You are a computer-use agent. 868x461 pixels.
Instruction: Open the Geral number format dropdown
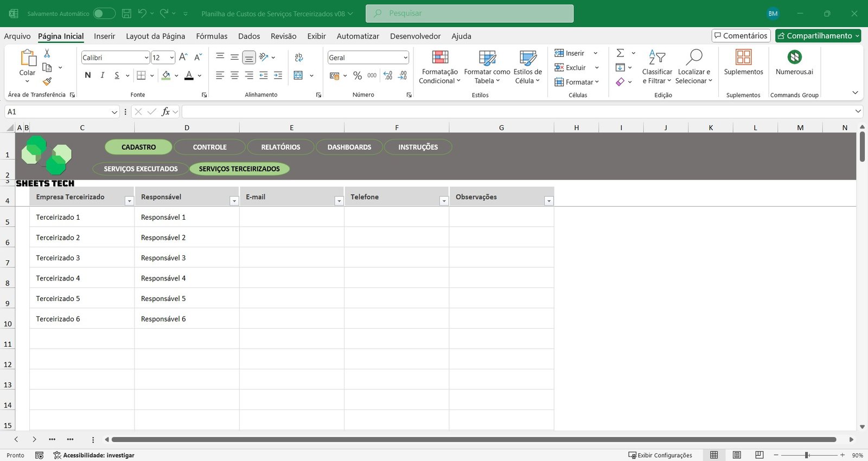click(405, 57)
